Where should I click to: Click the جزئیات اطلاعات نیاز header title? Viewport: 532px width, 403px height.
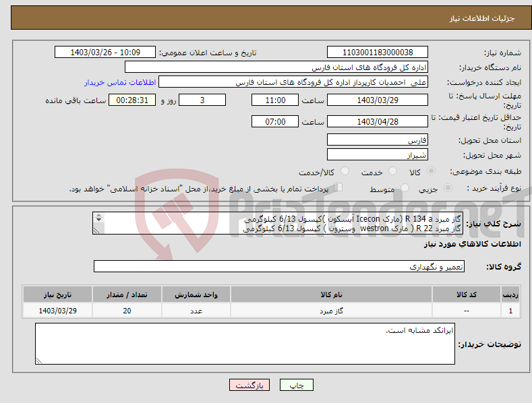pos(482,18)
